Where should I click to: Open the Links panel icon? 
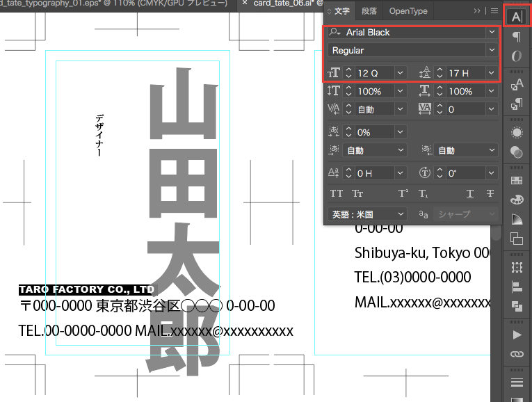tap(516, 354)
